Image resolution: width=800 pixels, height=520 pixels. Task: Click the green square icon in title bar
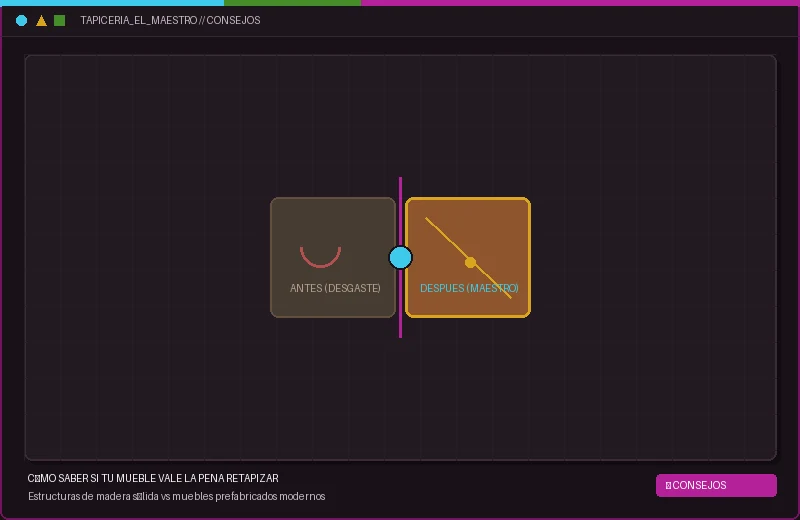point(60,20)
